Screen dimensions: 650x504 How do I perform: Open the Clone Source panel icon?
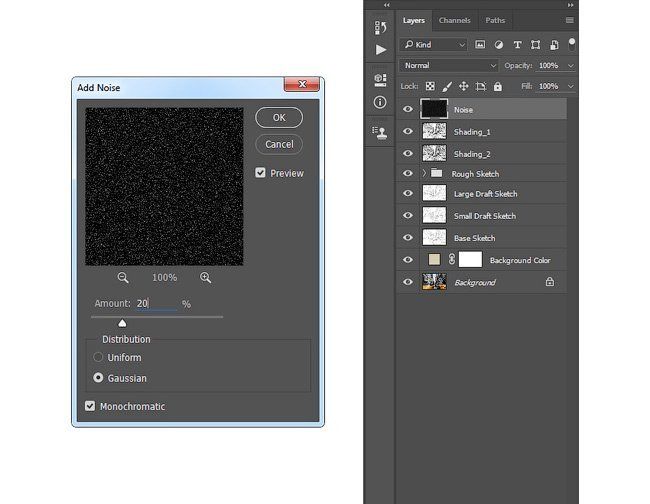tap(380, 133)
